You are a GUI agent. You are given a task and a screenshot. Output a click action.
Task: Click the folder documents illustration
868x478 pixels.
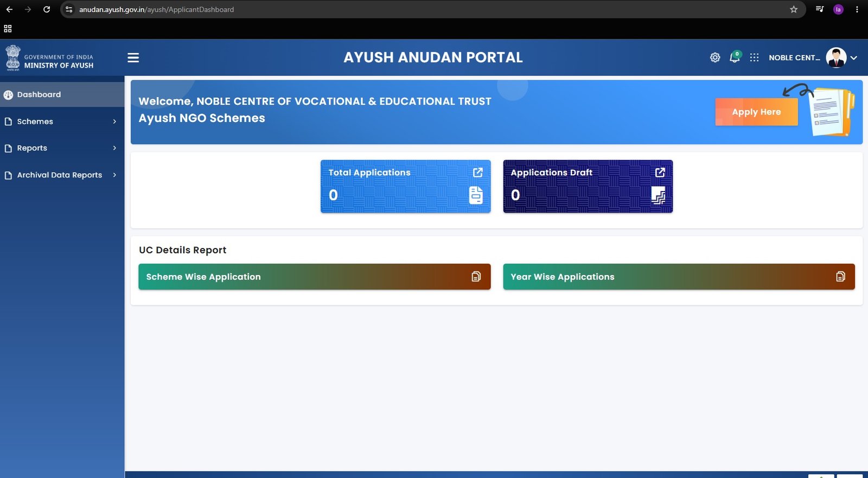pos(832,112)
